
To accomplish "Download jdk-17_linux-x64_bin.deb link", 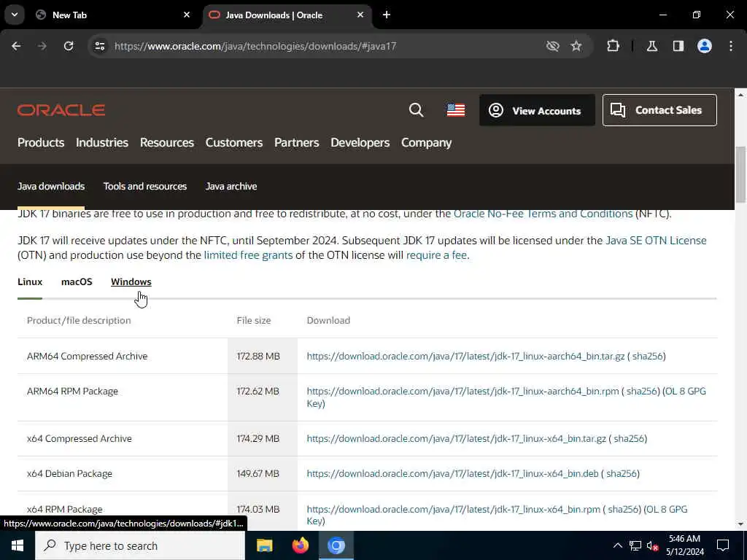I will coord(452,474).
